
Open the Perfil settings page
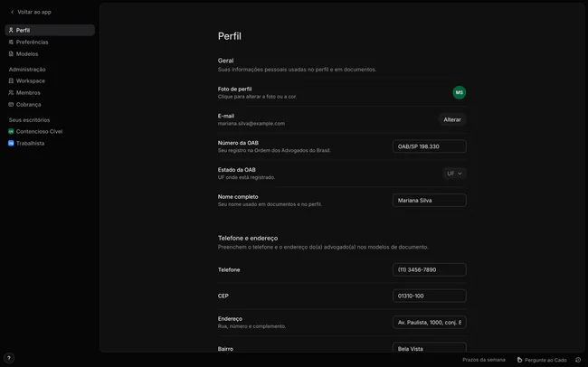50,30
